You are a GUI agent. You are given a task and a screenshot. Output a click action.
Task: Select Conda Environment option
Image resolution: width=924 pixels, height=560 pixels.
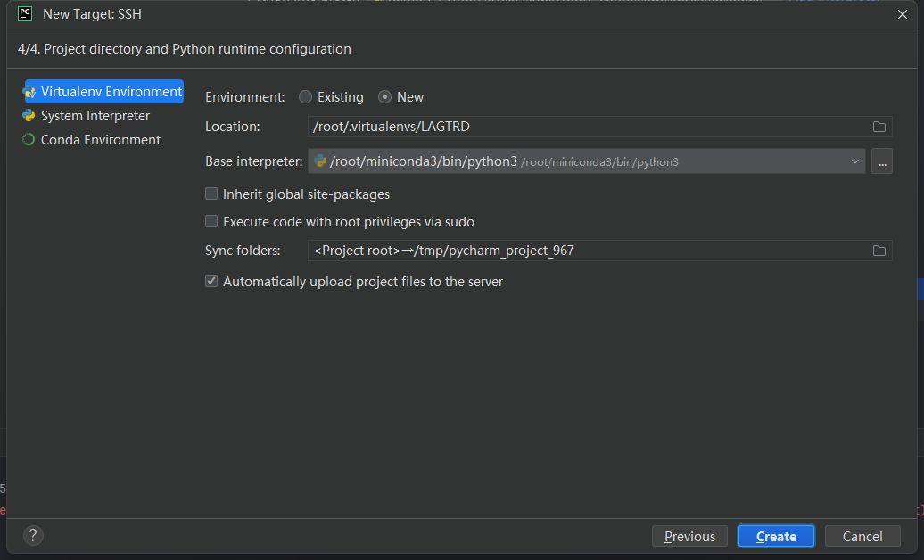[91, 140]
